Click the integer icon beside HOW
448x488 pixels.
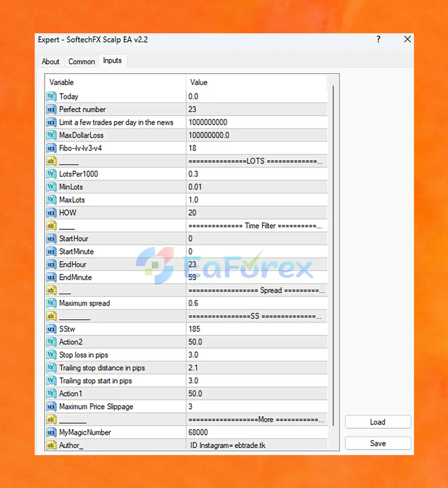(x=51, y=213)
